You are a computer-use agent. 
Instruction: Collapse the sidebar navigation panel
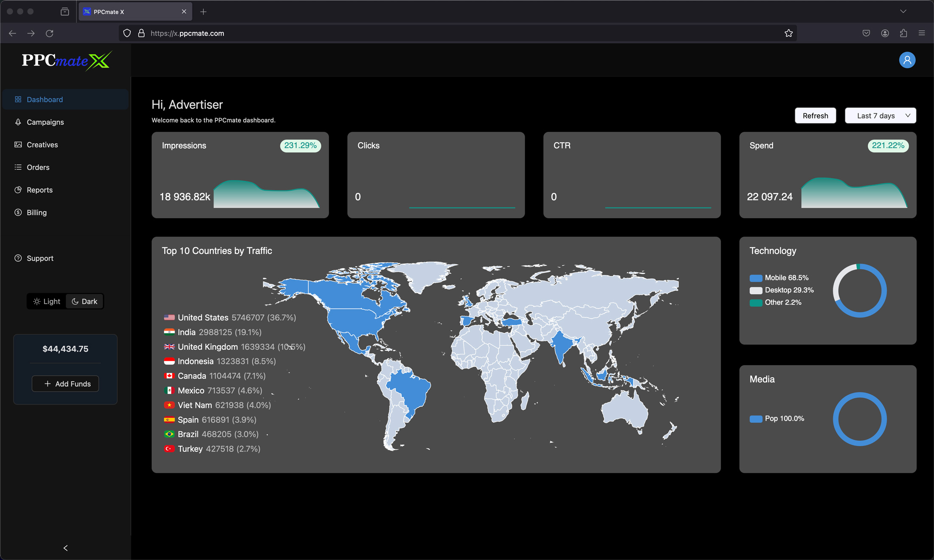pos(65,547)
